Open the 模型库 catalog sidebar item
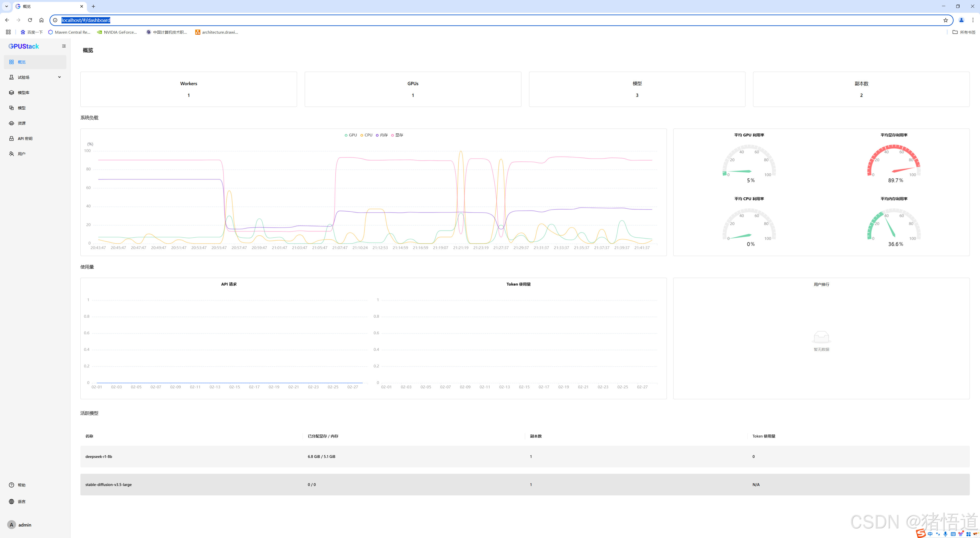 (x=23, y=93)
